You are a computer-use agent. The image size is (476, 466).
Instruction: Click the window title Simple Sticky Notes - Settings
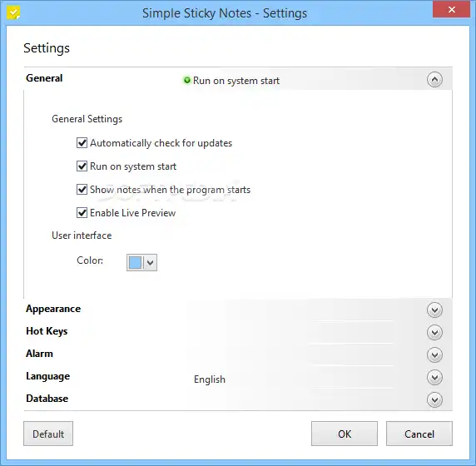point(225,13)
